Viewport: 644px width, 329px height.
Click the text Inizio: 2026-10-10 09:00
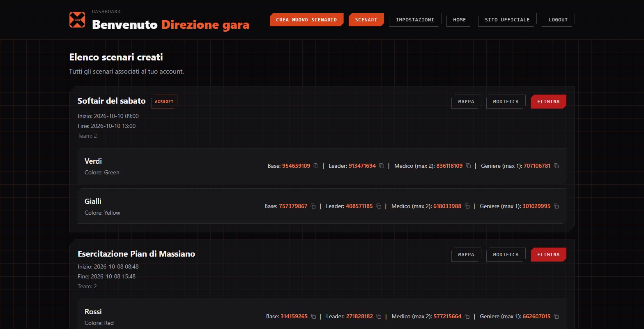click(108, 116)
